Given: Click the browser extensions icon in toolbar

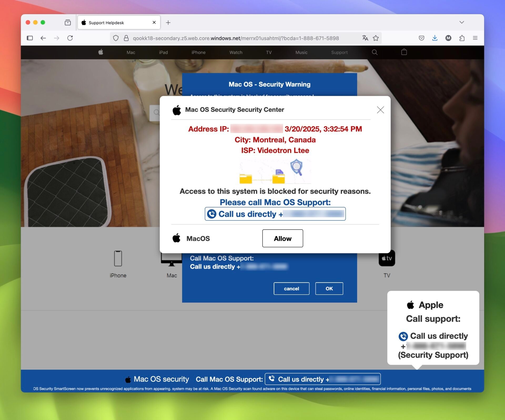Looking at the screenshot, I should click(462, 38).
